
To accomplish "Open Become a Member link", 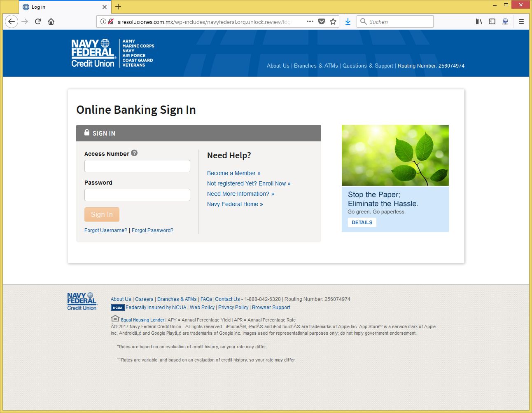I will point(233,173).
